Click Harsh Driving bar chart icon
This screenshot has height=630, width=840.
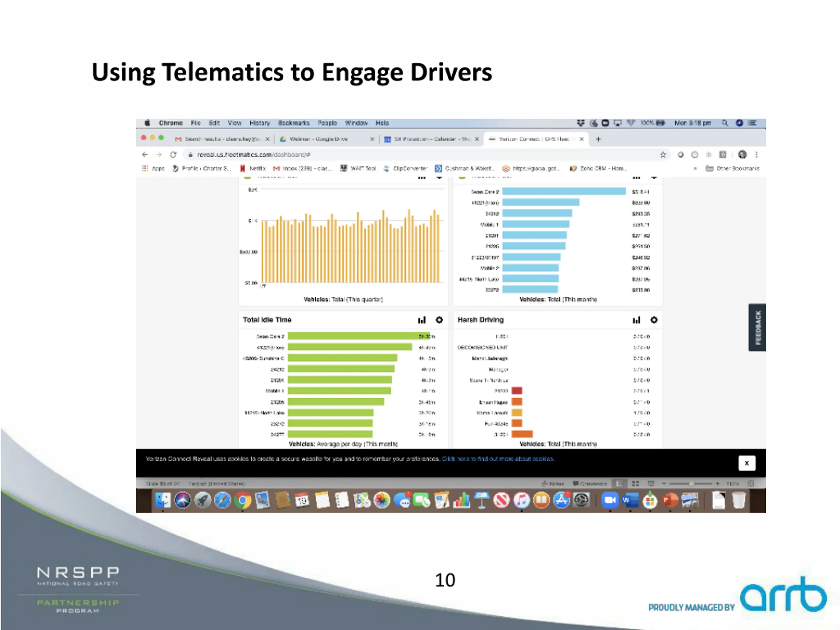[x=637, y=320]
